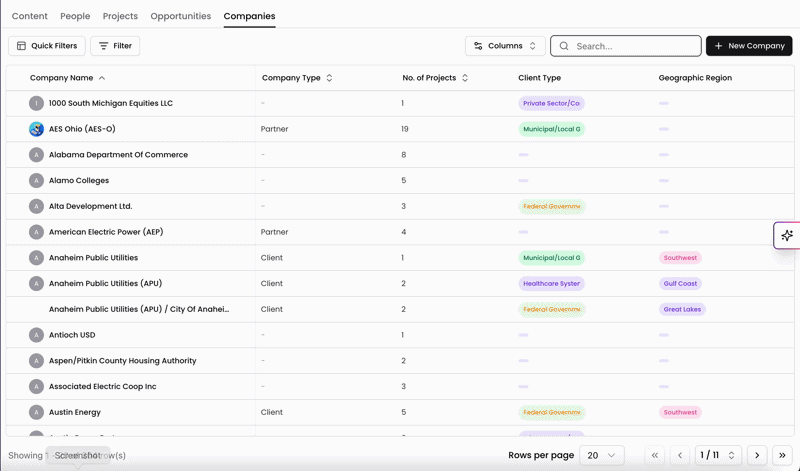
Task: Open AES Ohio (AES-O) company
Action: tap(82, 129)
